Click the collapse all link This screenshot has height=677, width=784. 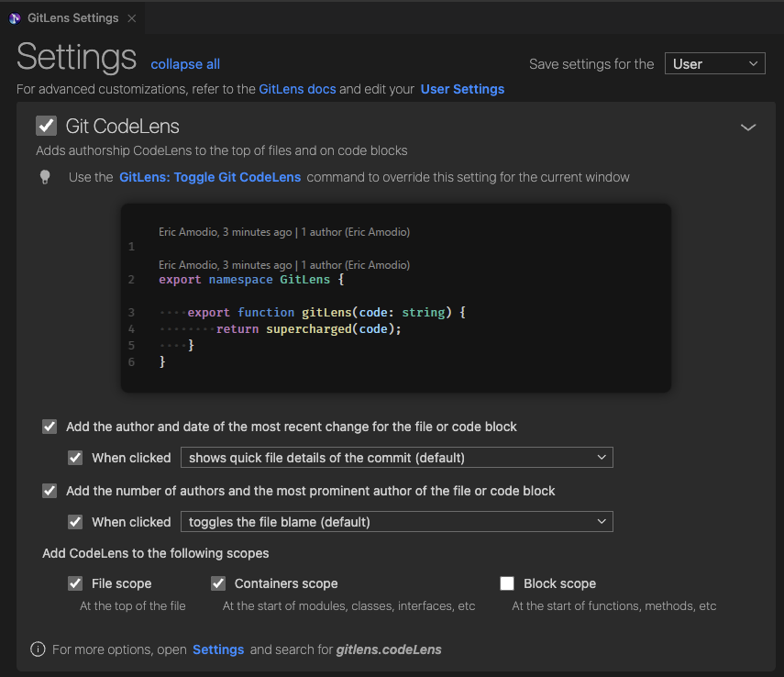pyautogui.click(x=185, y=64)
